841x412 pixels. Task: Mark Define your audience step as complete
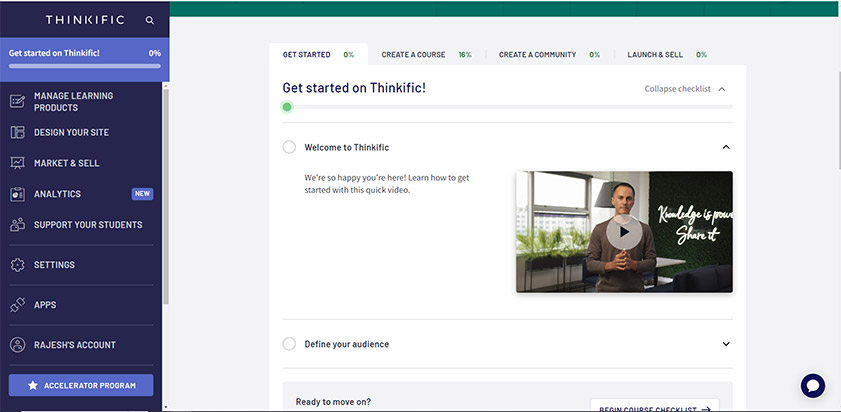coord(289,344)
